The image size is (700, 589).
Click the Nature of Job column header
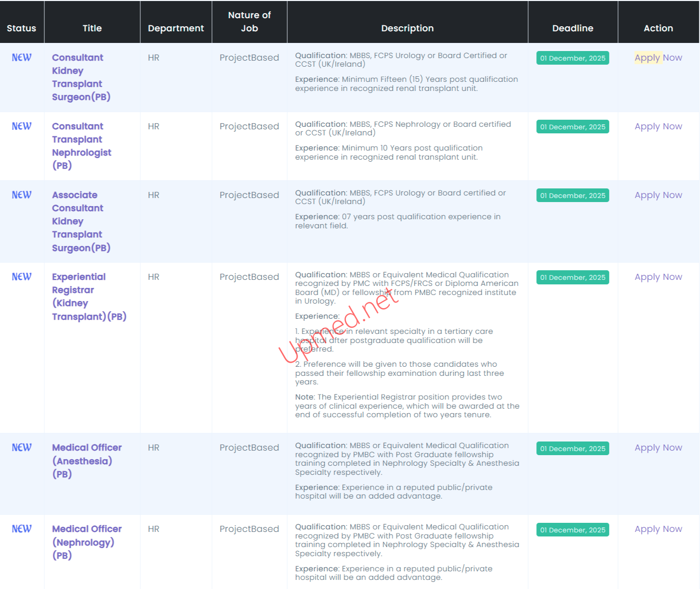pyautogui.click(x=249, y=22)
